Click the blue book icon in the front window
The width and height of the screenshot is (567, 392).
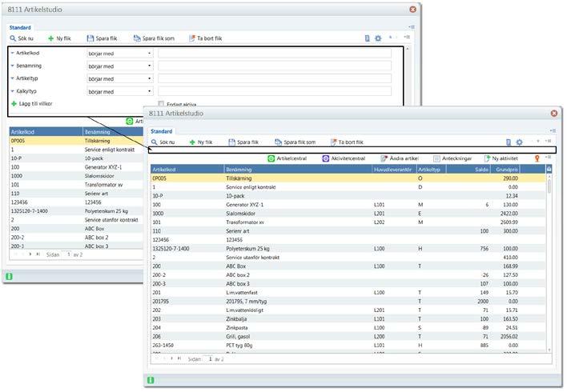point(509,142)
